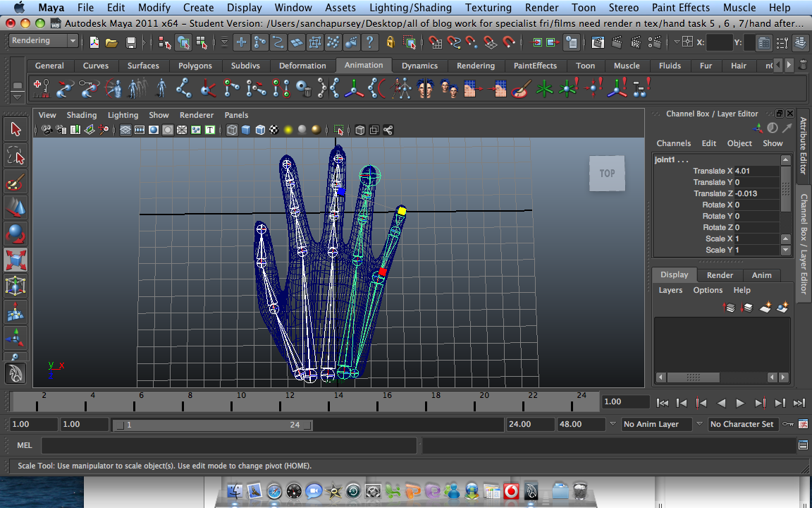Open the Lighting/Shading menu

coord(410,8)
